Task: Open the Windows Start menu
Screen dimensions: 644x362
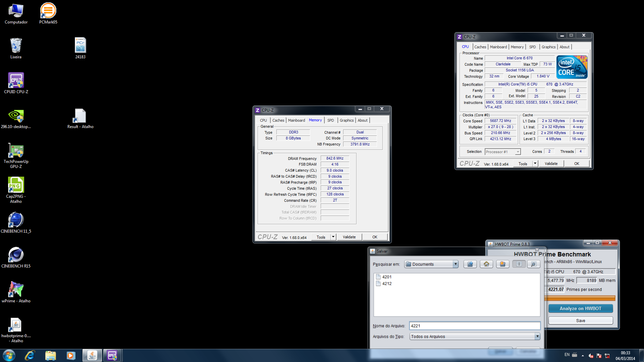Action: [x=9, y=355]
